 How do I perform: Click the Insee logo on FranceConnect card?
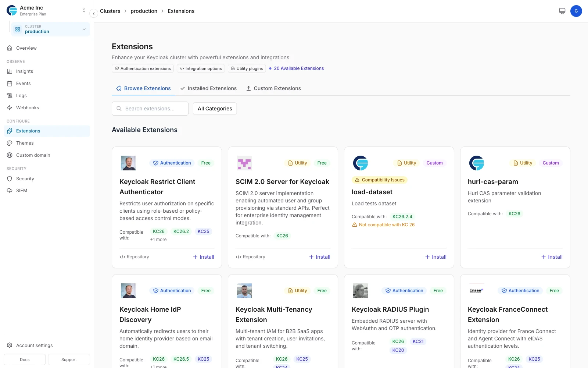[477, 291]
